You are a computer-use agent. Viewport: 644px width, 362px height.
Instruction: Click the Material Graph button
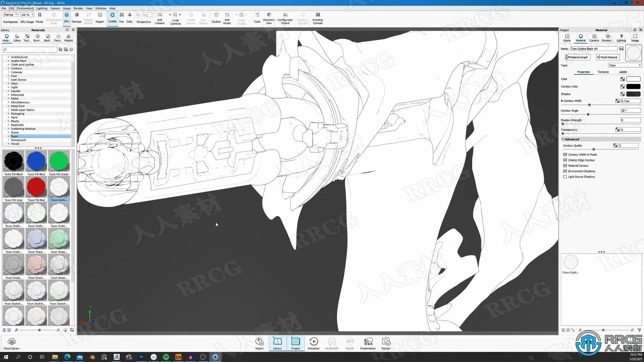(x=577, y=57)
